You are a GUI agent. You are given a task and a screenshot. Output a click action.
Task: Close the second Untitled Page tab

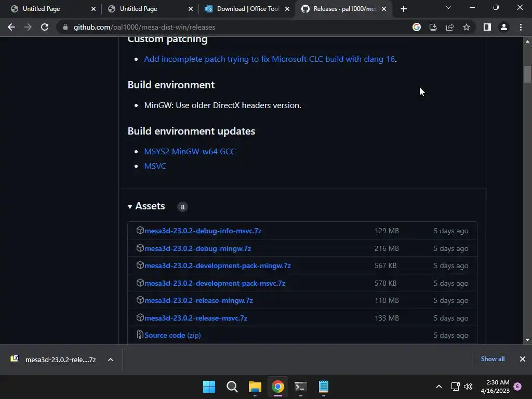(x=191, y=9)
